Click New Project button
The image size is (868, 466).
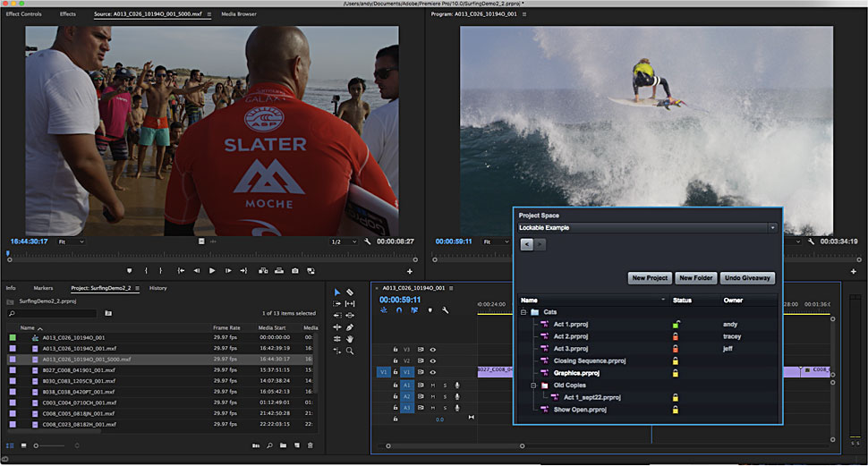pyautogui.click(x=650, y=278)
